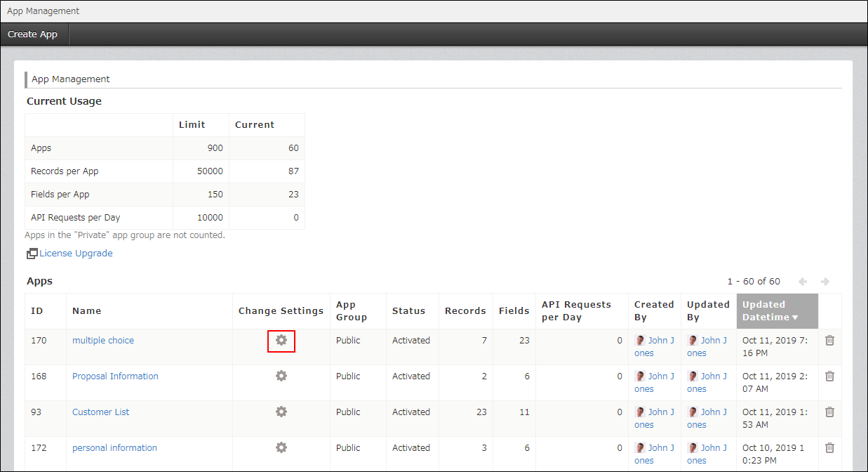Click the Current Usage heading
This screenshot has width=868, height=472.
point(64,101)
